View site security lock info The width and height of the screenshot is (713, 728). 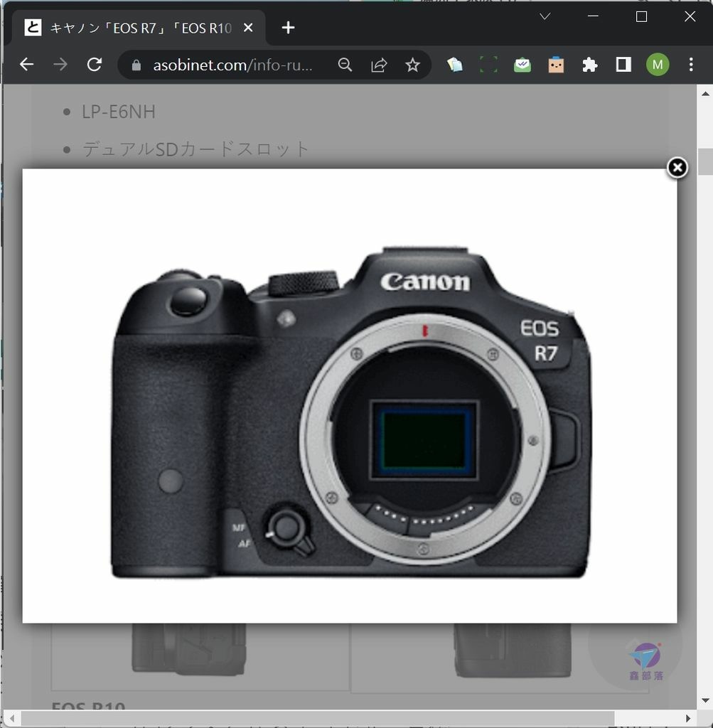[136, 65]
